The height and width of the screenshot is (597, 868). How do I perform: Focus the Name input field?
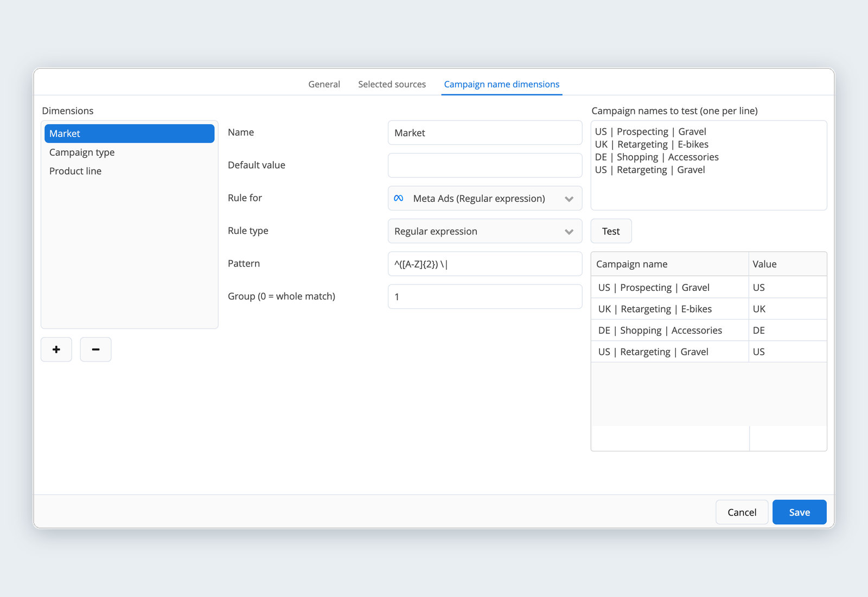click(x=485, y=133)
